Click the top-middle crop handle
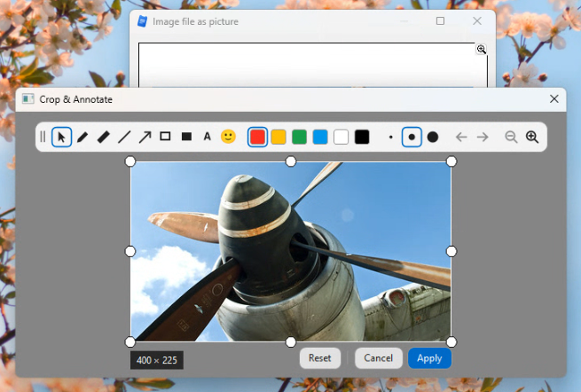The image size is (581, 392). click(291, 161)
